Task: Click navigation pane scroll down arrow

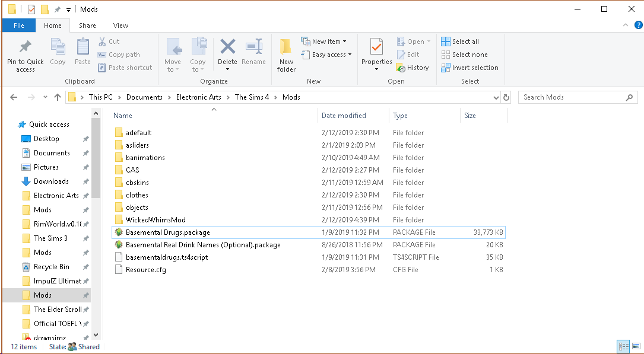Action: click(96, 335)
